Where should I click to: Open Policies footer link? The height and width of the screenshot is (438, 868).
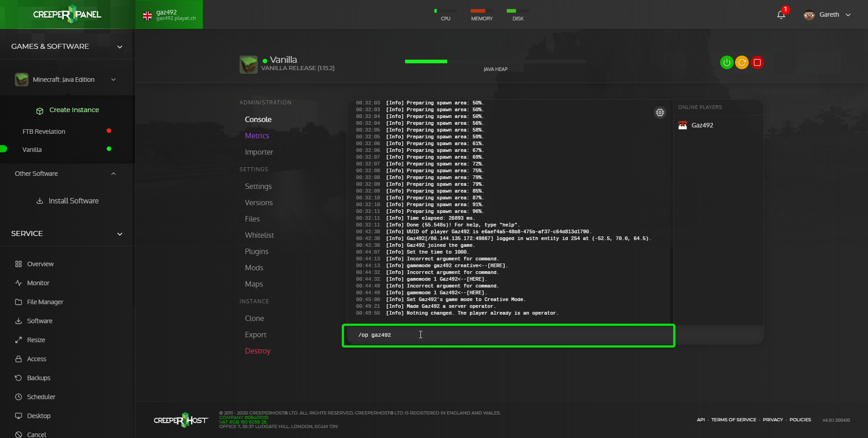[x=800, y=420]
